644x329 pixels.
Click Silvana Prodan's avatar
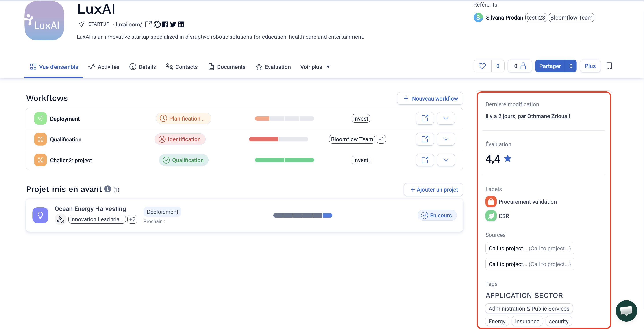point(478,17)
